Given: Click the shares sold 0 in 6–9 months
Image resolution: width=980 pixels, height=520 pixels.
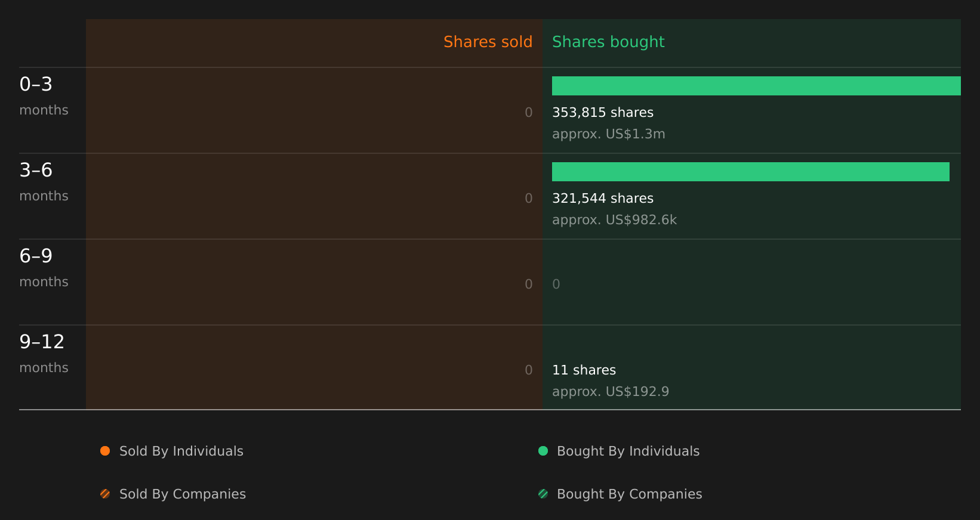Looking at the screenshot, I should pos(529,284).
